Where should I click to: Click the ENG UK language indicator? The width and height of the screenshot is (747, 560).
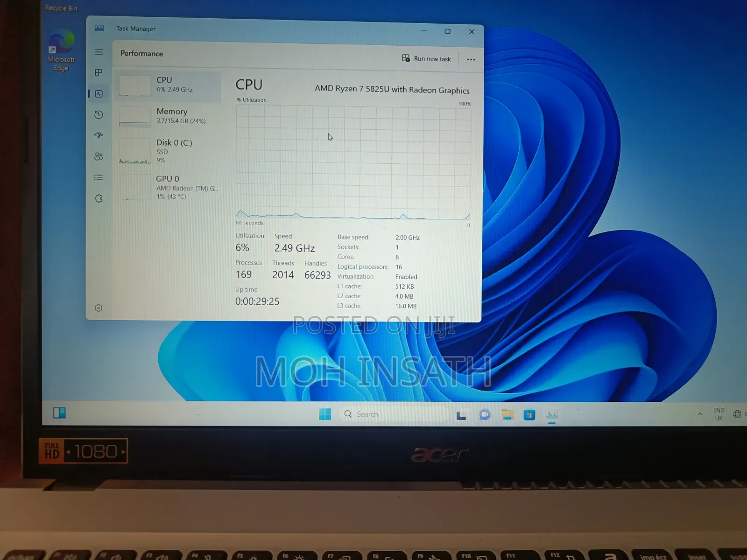tap(719, 414)
